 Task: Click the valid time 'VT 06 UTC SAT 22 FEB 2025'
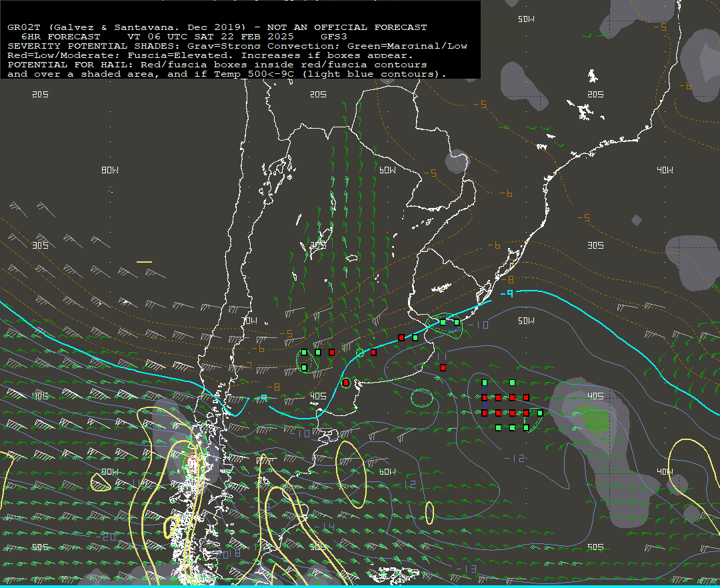coord(211,37)
